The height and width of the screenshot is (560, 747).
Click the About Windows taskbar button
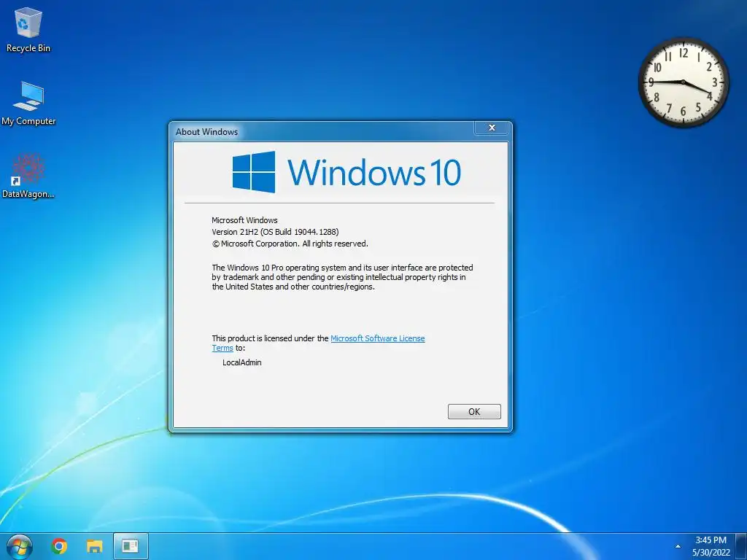(131, 546)
